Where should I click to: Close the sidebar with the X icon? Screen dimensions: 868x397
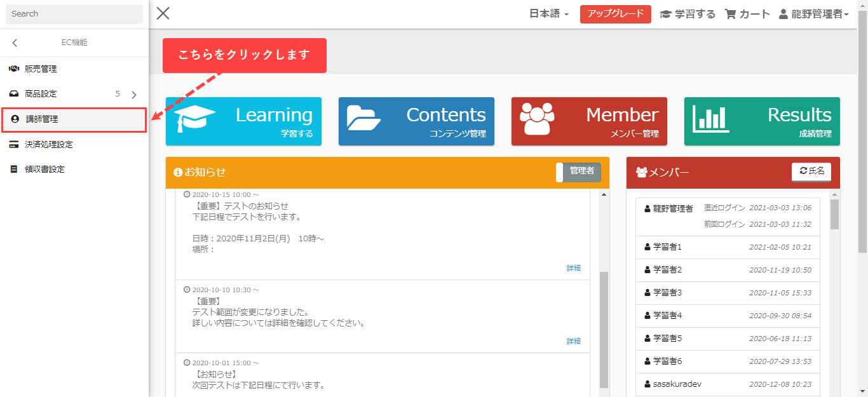tap(163, 13)
